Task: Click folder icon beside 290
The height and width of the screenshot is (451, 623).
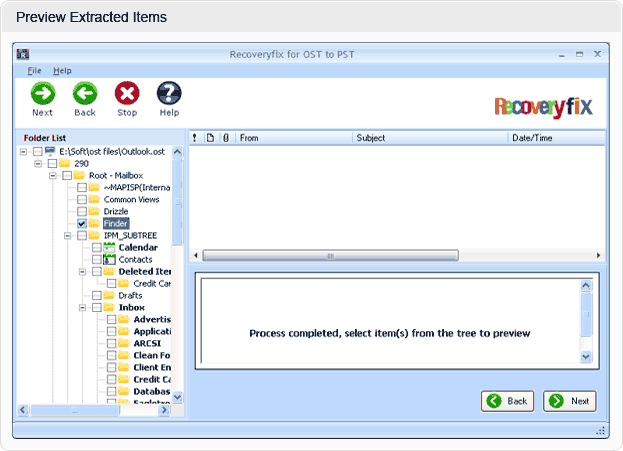Action: click(x=64, y=163)
